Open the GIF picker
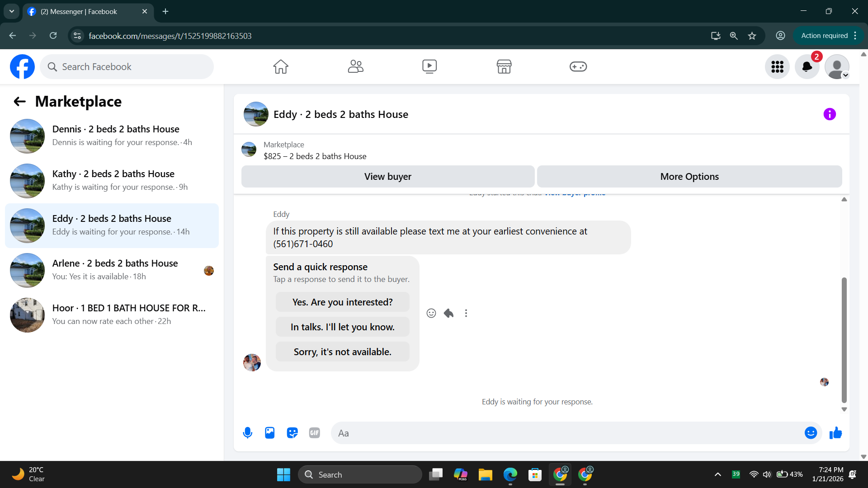This screenshot has height=488, width=868. click(x=315, y=433)
